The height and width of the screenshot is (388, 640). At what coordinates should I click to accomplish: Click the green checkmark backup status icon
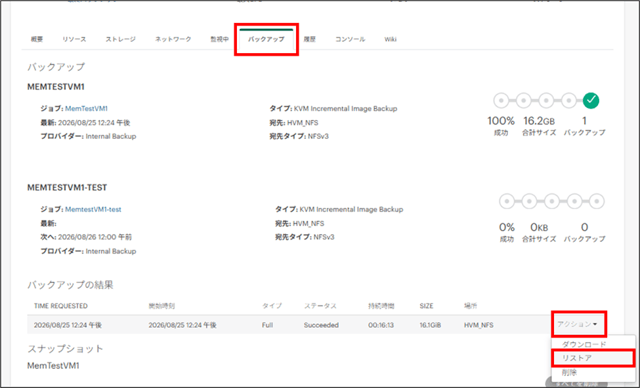click(x=591, y=100)
